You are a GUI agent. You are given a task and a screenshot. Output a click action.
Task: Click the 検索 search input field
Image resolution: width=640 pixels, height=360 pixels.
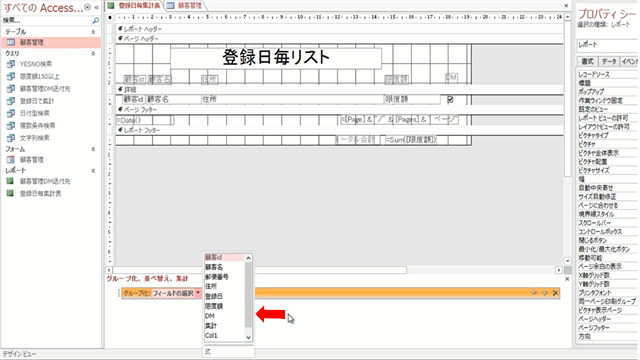coord(47,20)
